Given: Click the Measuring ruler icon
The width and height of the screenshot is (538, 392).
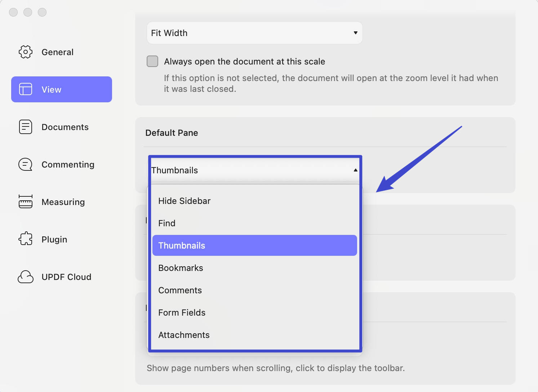Looking at the screenshot, I should (26, 202).
